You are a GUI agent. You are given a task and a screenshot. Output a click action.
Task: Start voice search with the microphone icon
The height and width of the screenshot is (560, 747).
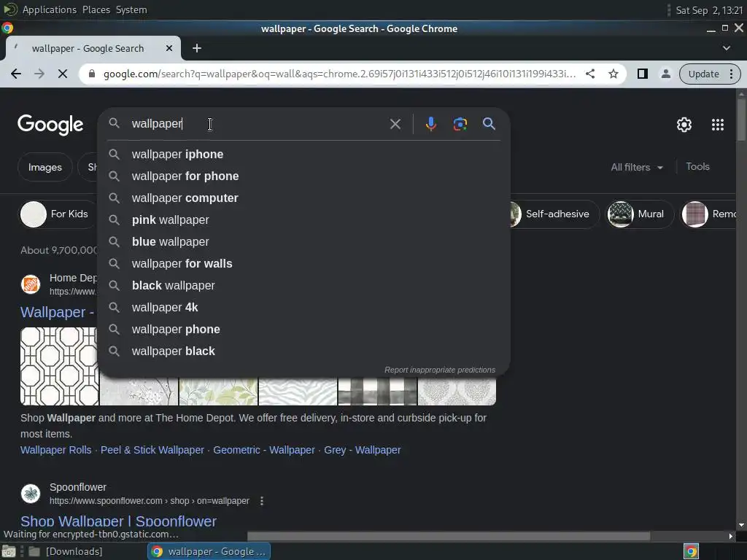pos(430,124)
